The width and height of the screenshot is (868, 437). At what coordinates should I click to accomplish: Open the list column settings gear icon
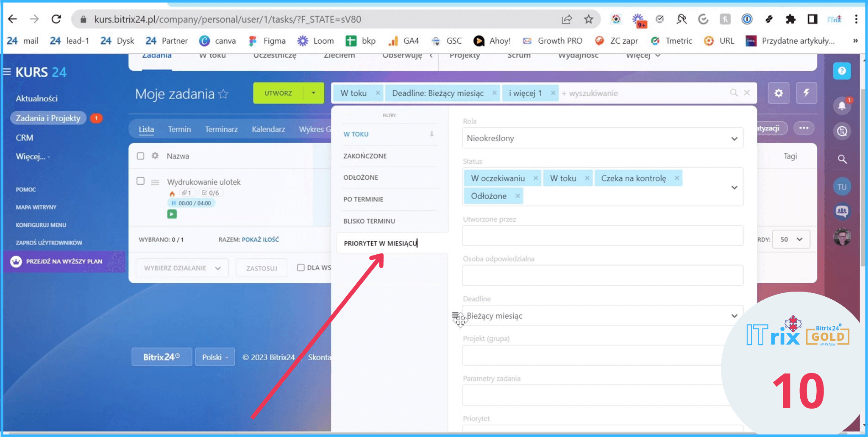[155, 156]
